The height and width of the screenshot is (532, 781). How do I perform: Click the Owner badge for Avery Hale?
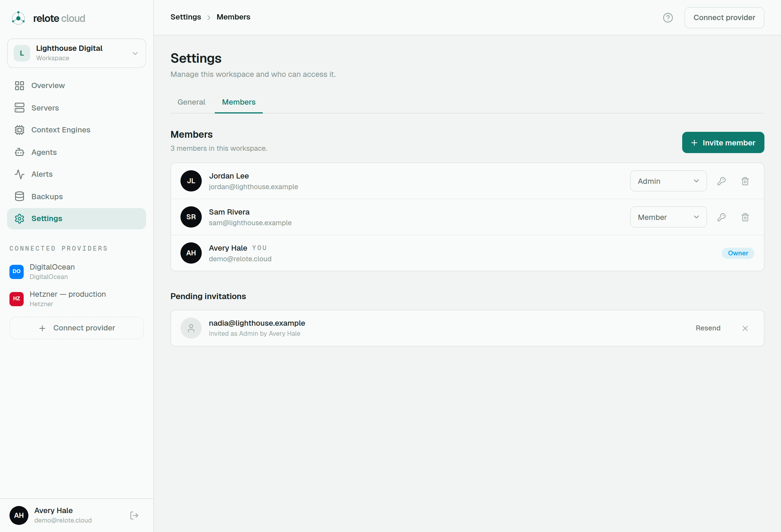pos(738,253)
